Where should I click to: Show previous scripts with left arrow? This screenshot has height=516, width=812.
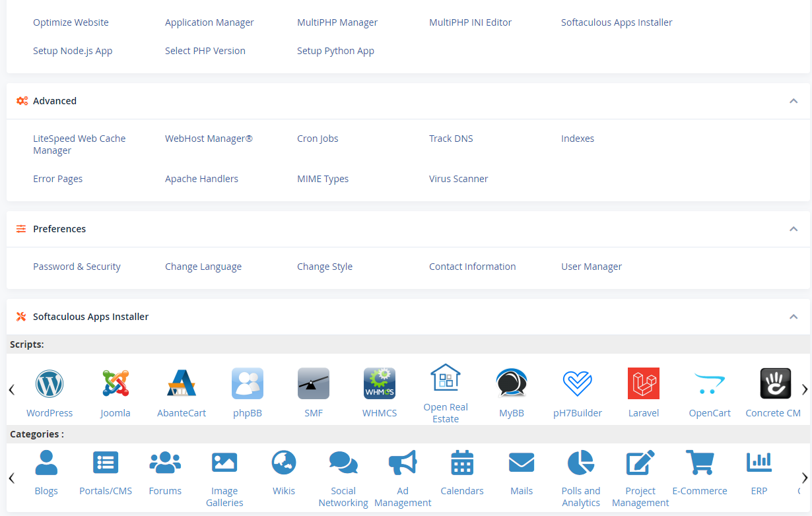(x=12, y=389)
